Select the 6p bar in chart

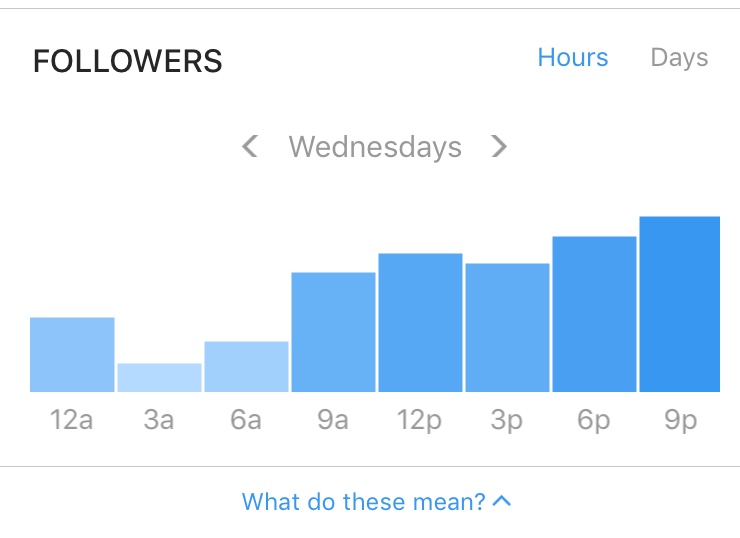click(x=595, y=314)
